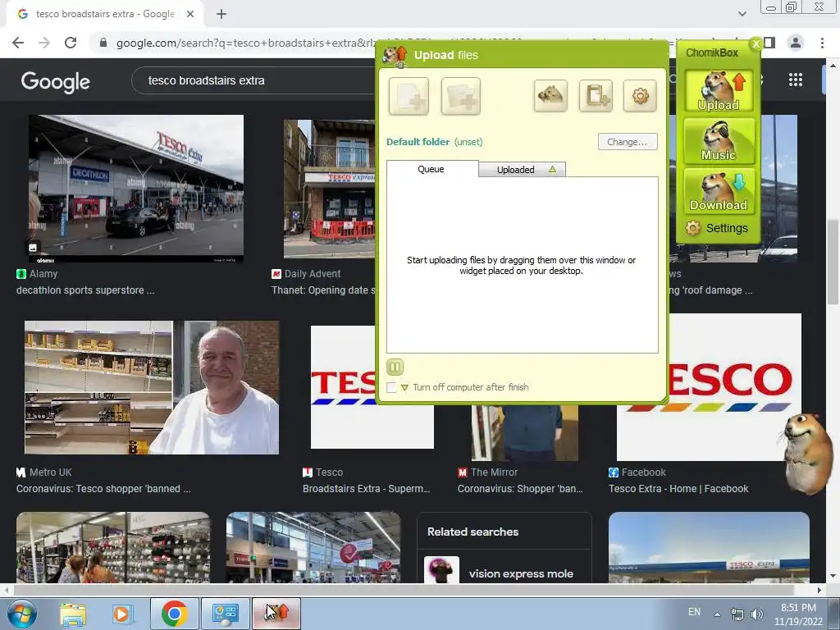Click the horizontal scrollbar right arrow
The image size is (840, 630).
tap(819, 590)
